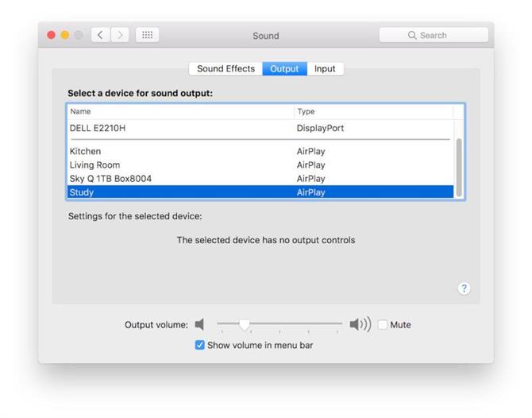Click the device list scrollbar

click(459, 168)
